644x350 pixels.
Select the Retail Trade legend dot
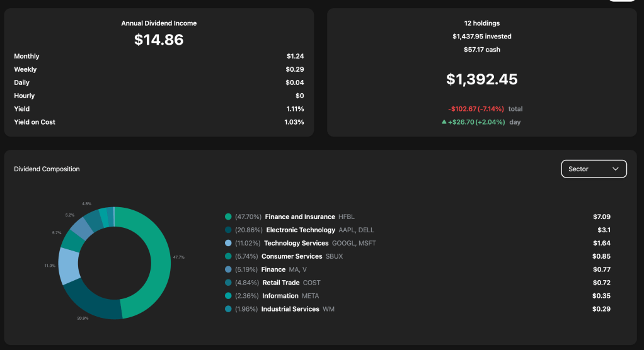(228, 283)
